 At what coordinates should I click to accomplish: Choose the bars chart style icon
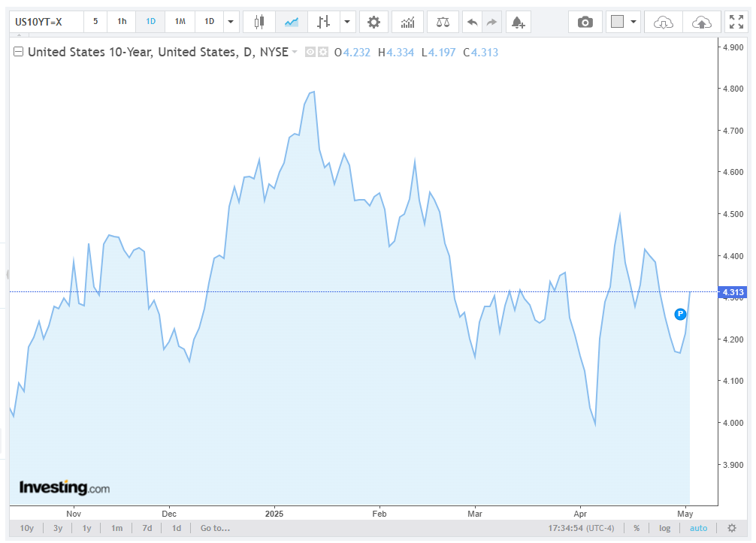[324, 23]
